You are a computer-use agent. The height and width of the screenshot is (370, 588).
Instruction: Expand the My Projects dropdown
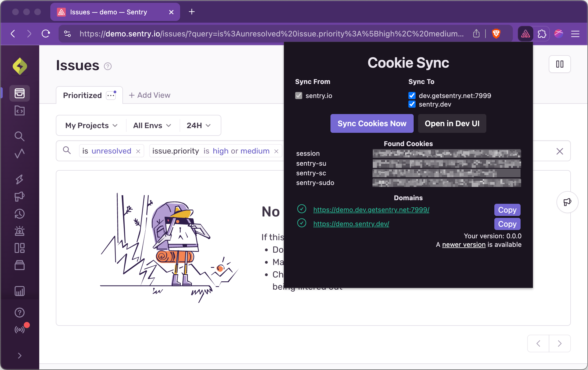pos(91,125)
